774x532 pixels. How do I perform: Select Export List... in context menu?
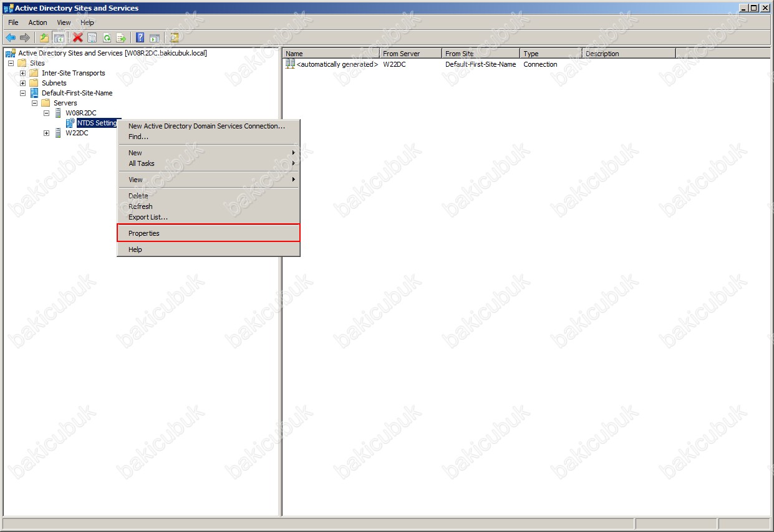tap(209, 217)
